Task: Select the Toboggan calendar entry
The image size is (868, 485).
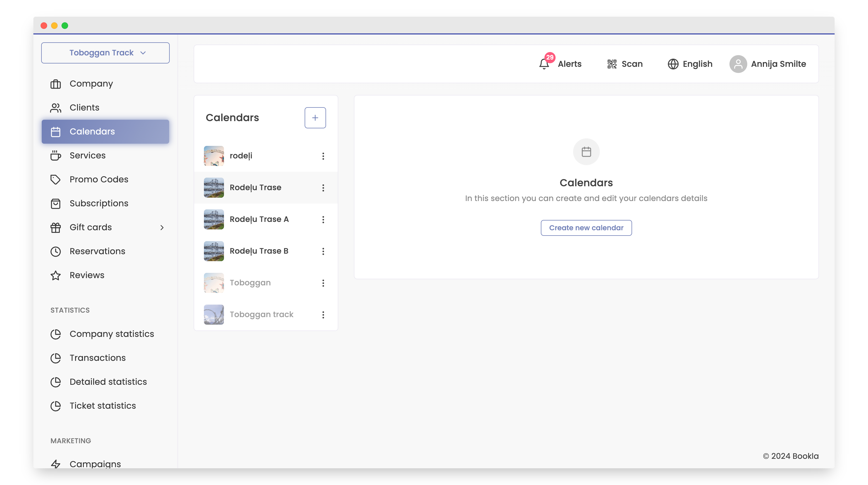Action: [x=250, y=283]
